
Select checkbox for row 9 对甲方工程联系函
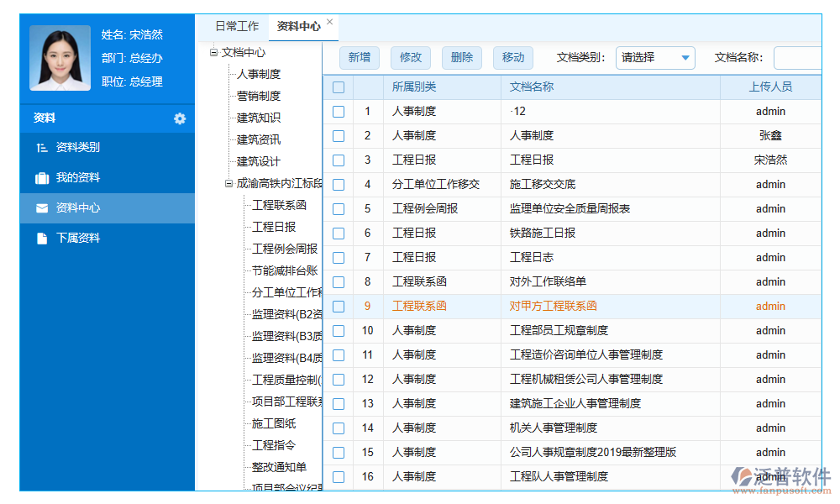pos(339,307)
